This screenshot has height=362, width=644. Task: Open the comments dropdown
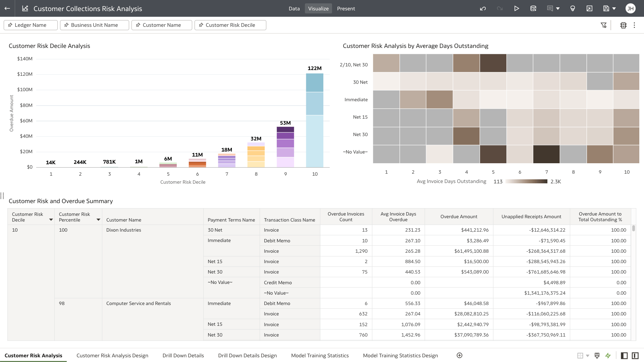point(557,8)
